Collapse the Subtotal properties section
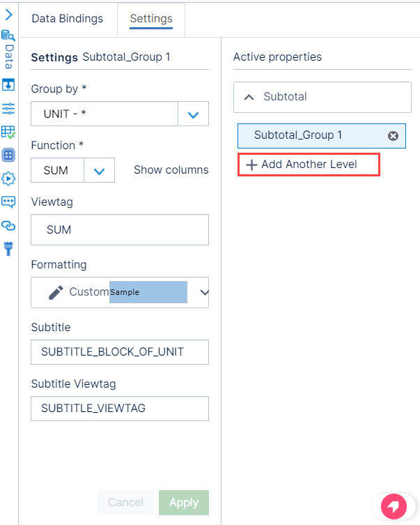The width and height of the screenshot is (420, 525). point(249,97)
